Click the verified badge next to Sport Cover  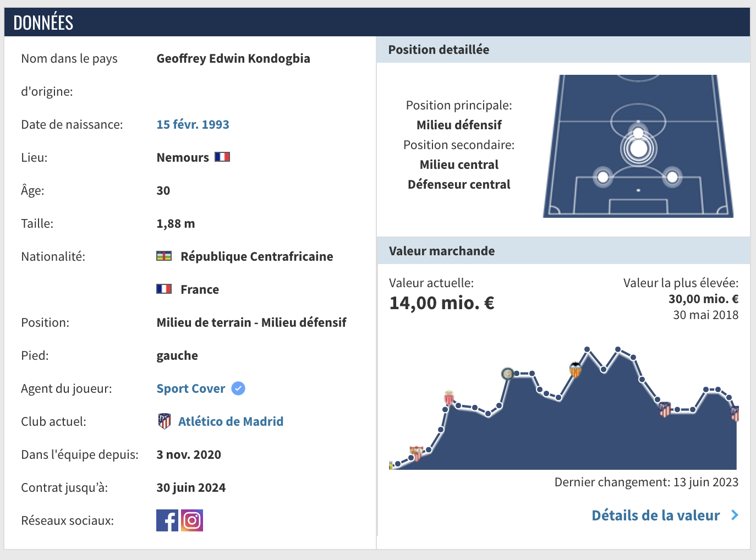pos(238,388)
